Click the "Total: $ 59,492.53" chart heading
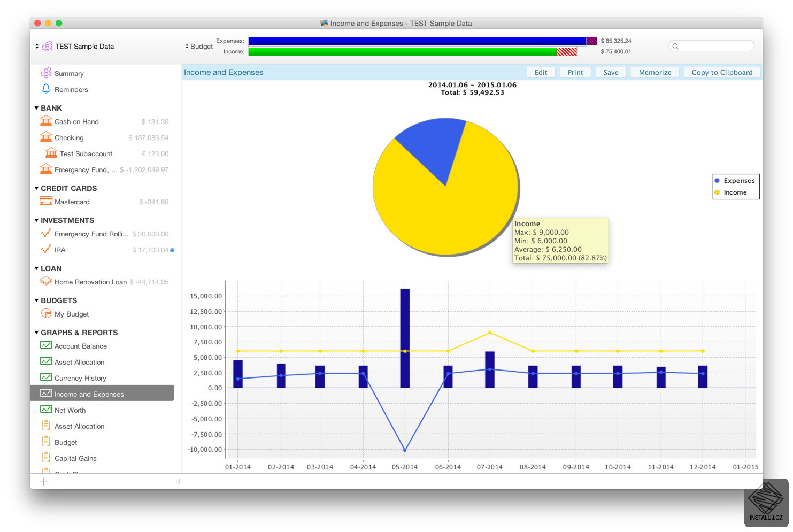 472,92
